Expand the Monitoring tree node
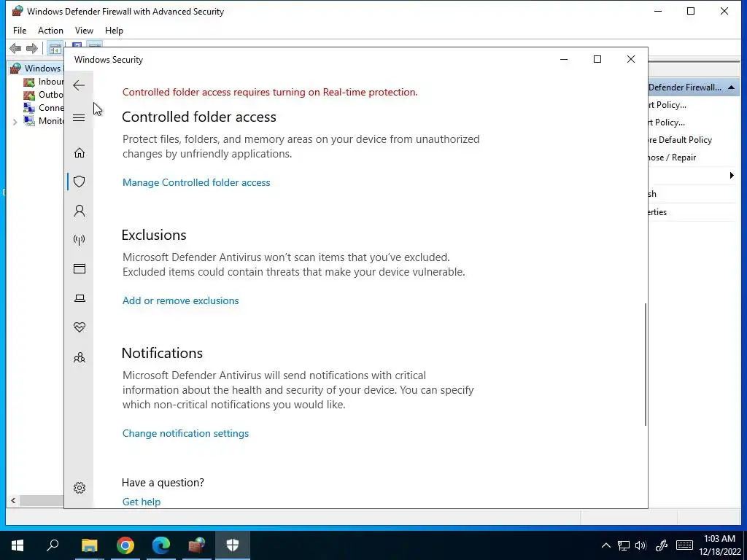 tap(15, 122)
